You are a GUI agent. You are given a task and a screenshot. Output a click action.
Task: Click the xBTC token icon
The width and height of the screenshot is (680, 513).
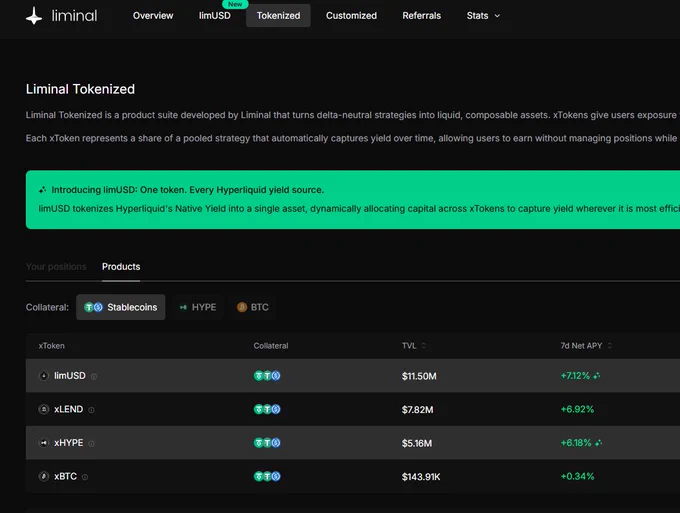[43, 476]
